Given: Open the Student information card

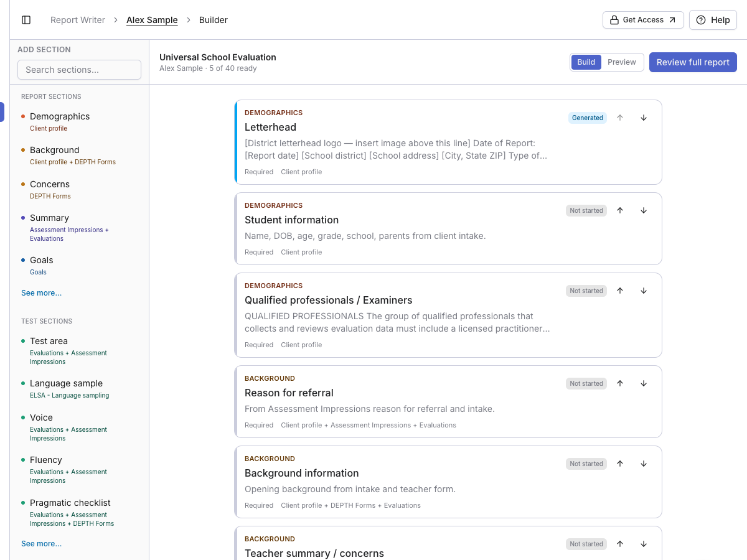Looking at the screenshot, I should [448, 229].
